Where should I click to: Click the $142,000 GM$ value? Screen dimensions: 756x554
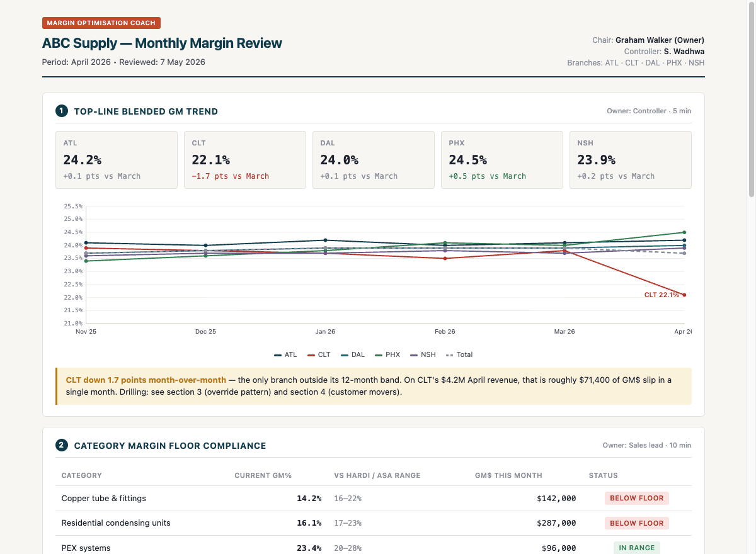point(556,498)
